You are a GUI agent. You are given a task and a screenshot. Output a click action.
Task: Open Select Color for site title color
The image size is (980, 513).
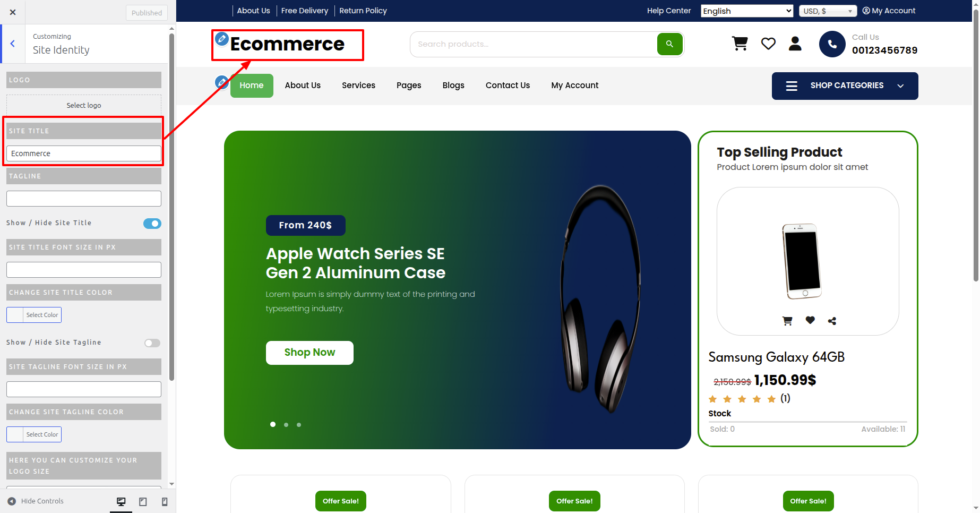click(x=34, y=315)
